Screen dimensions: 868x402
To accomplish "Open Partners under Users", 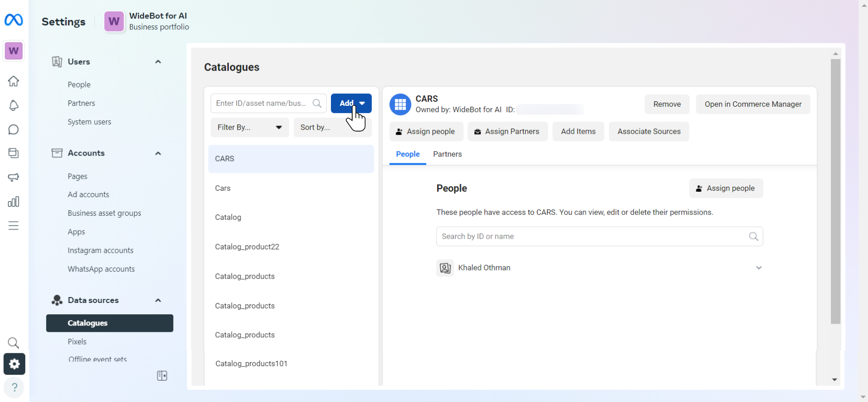I will click(81, 103).
